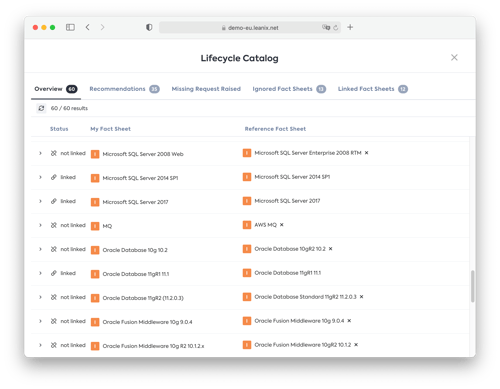
Task: Remove AWS MQ reference with x icon
Action: 282,225
